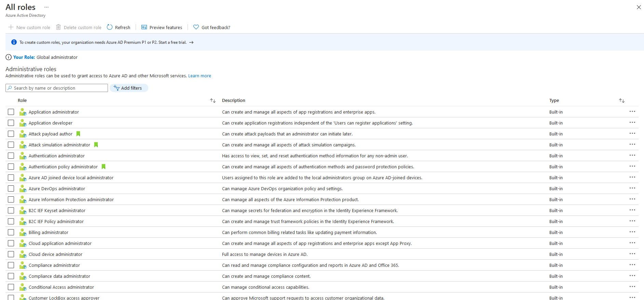This screenshot has height=300, width=644.
Task: Click the Search by name or description field
Action: 57,88
